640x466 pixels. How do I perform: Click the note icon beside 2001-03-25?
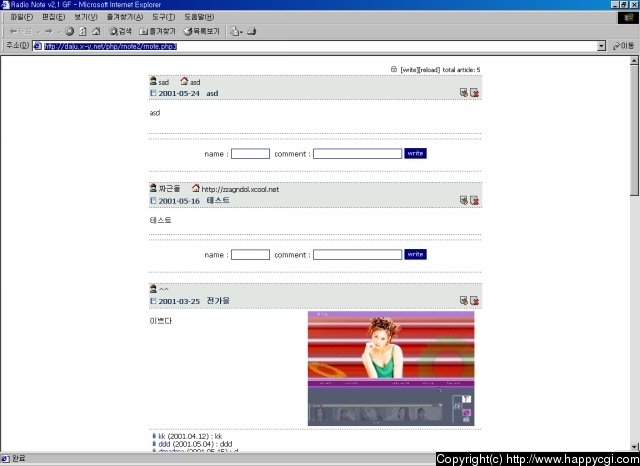tap(153, 301)
